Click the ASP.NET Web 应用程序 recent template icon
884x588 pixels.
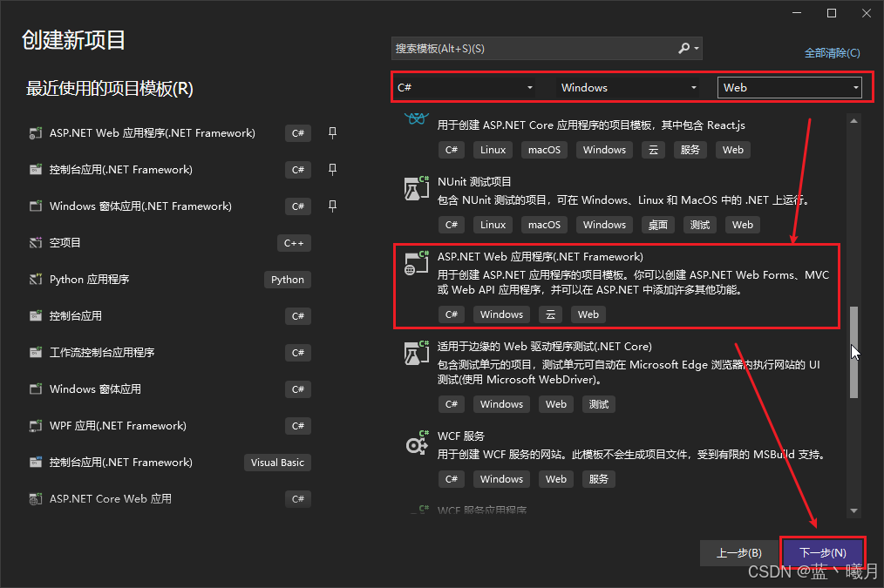pyautogui.click(x=36, y=133)
